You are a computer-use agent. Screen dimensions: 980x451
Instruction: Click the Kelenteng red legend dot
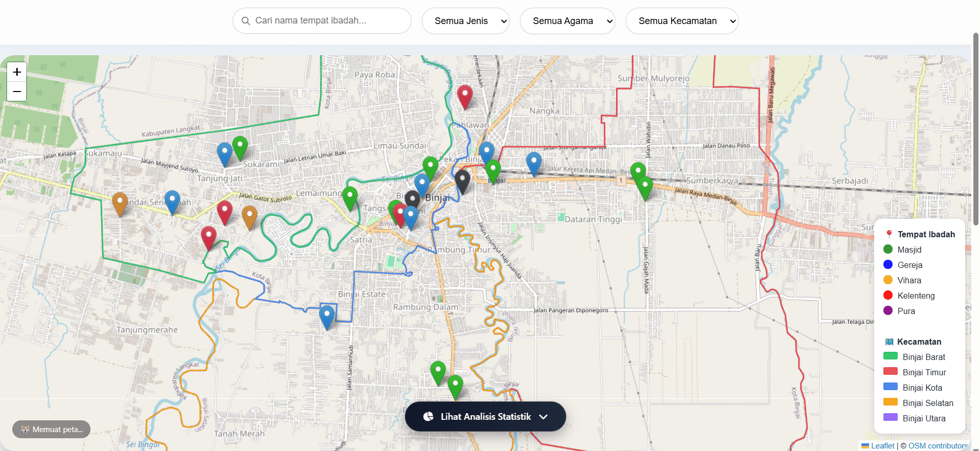pos(888,296)
